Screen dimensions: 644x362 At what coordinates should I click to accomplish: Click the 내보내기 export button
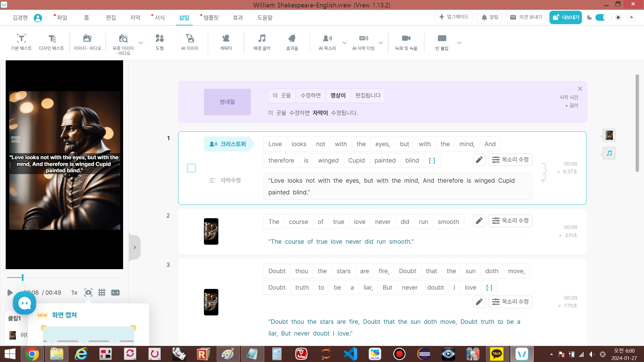(x=566, y=17)
